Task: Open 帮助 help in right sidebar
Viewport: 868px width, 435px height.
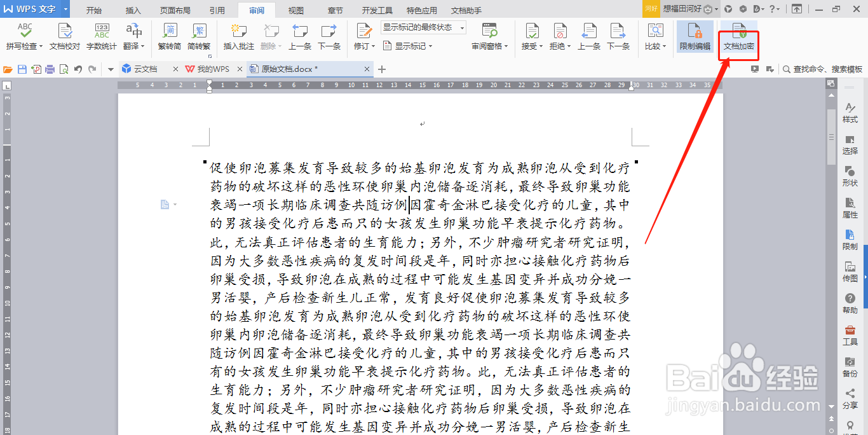Action: pyautogui.click(x=850, y=304)
